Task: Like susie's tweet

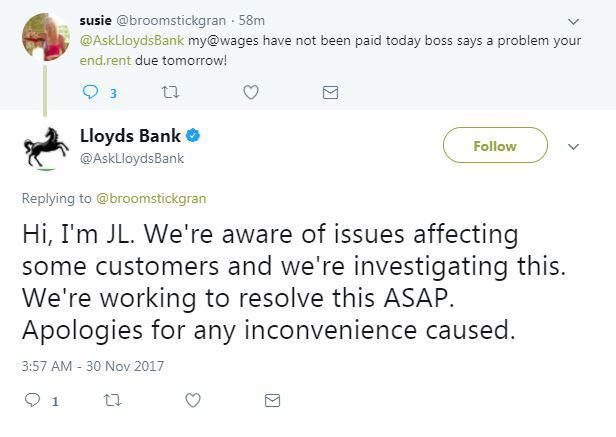Action: click(251, 92)
